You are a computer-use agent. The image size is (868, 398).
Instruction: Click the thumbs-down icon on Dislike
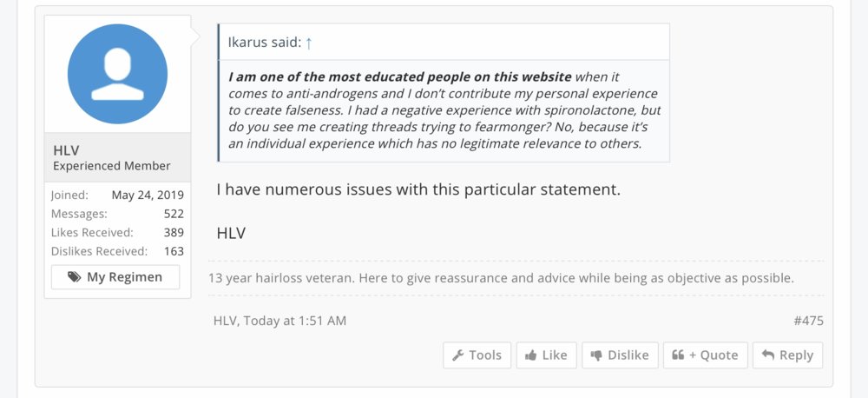596,355
